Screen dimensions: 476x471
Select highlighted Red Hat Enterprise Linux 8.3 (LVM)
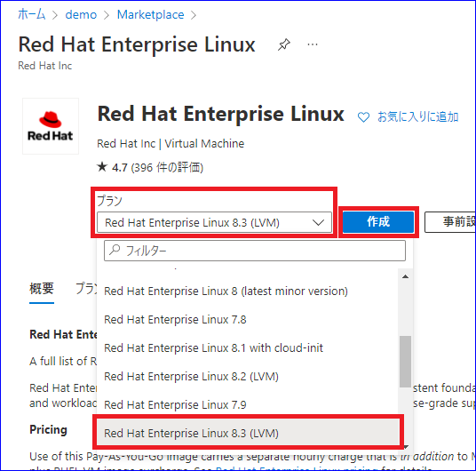click(248, 433)
